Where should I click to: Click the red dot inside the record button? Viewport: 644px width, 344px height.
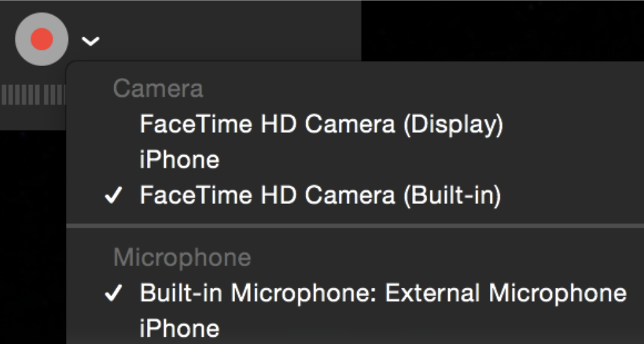pyautogui.click(x=41, y=39)
